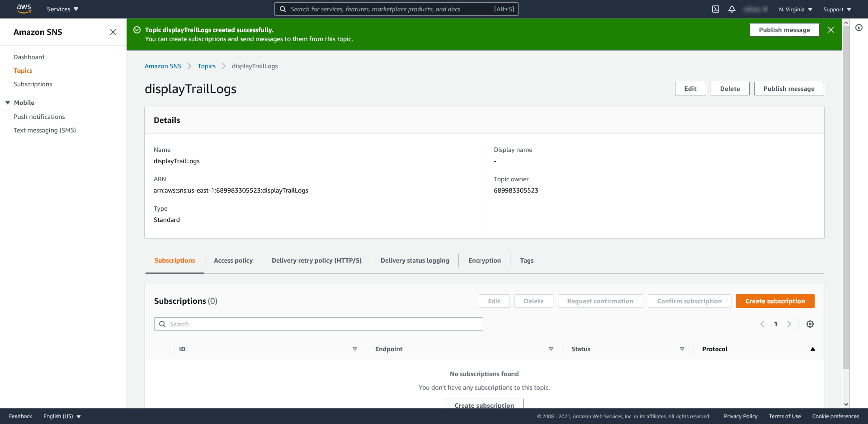Open the Services dropdown menu
Viewport: 868px width, 424px height.
63,9
